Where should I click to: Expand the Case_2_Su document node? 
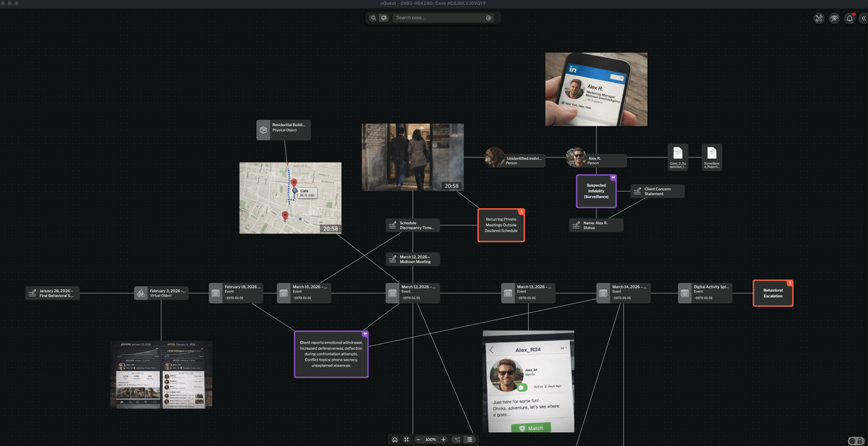[677, 156]
